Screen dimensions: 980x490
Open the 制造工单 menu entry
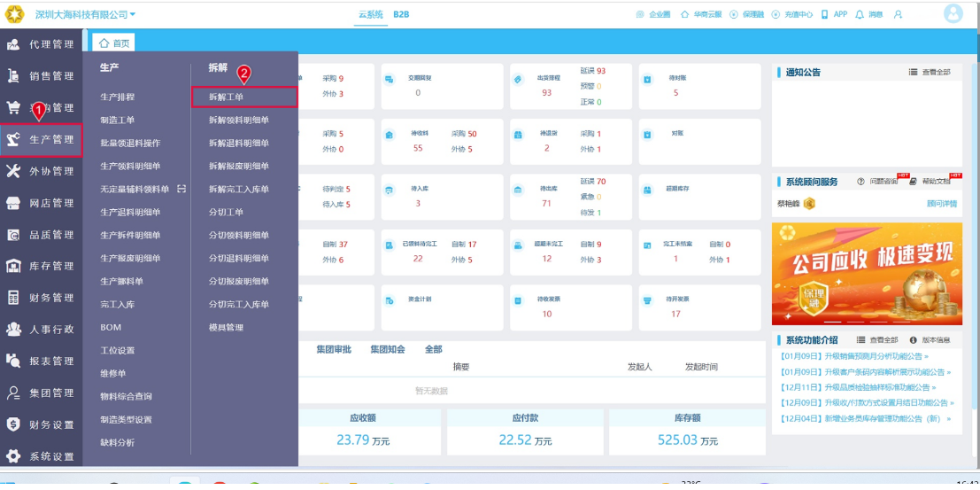pos(118,121)
